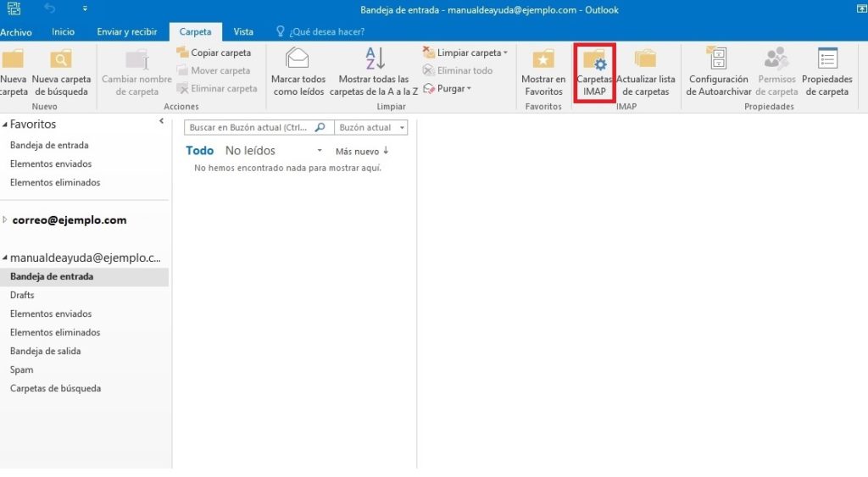
Task: Click Mover carpeta option
Action: click(x=214, y=70)
